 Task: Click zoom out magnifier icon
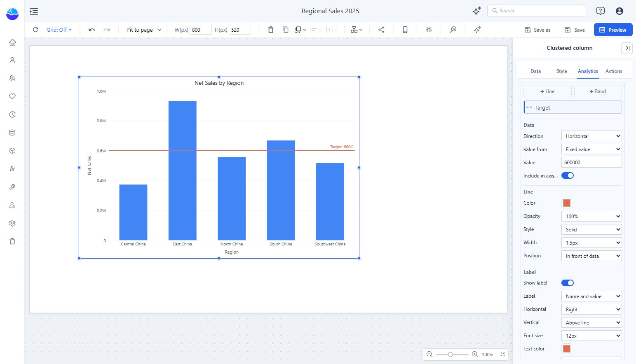[429, 354]
